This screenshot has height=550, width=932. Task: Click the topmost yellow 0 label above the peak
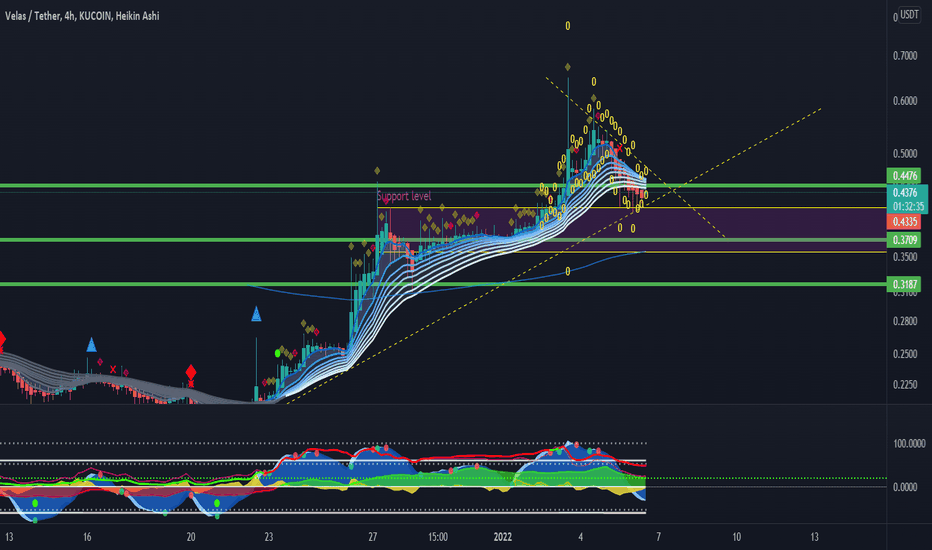click(x=568, y=26)
